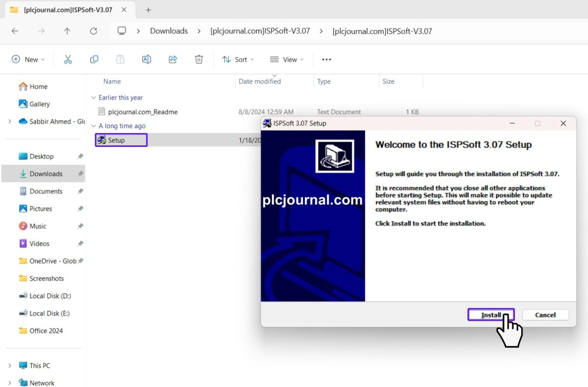Open the See more ellipsis menu
Viewport: 588px width, 387px height.
(x=326, y=59)
